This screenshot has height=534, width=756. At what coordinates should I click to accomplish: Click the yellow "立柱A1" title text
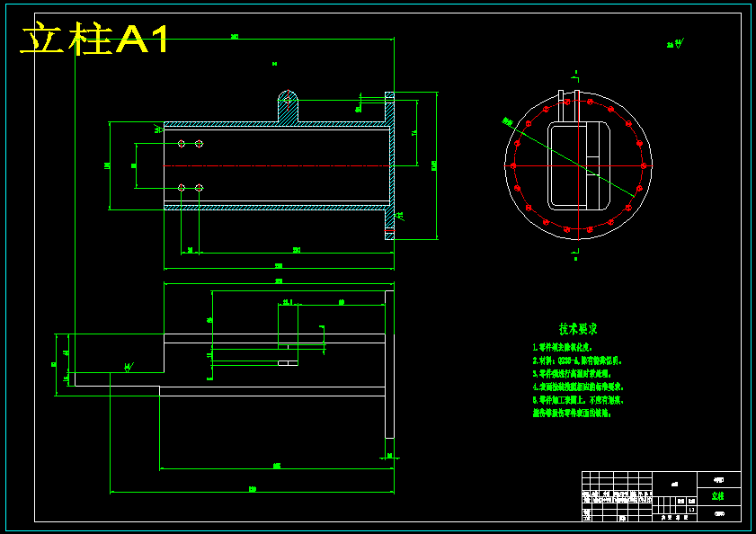coord(94,39)
